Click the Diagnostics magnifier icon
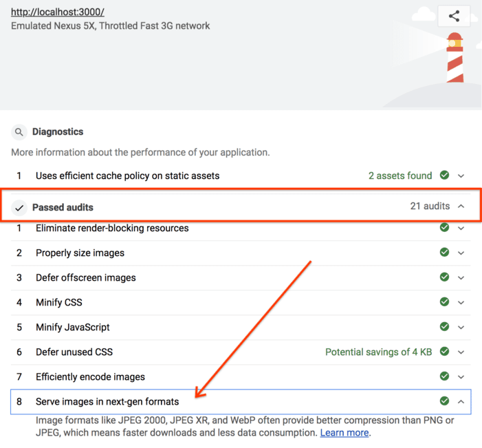Screen dimensions: 482x448 point(19,132)
